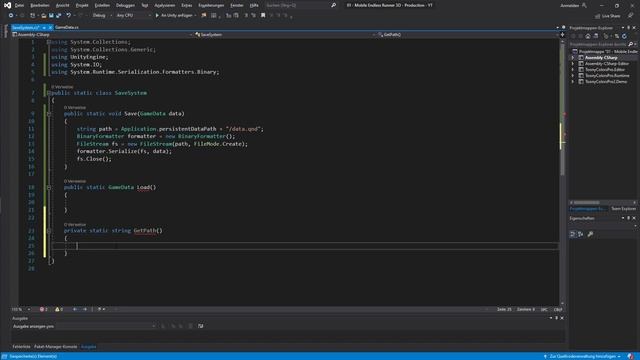Toggle word wrap in Ausgabe panel

(200, 326)
